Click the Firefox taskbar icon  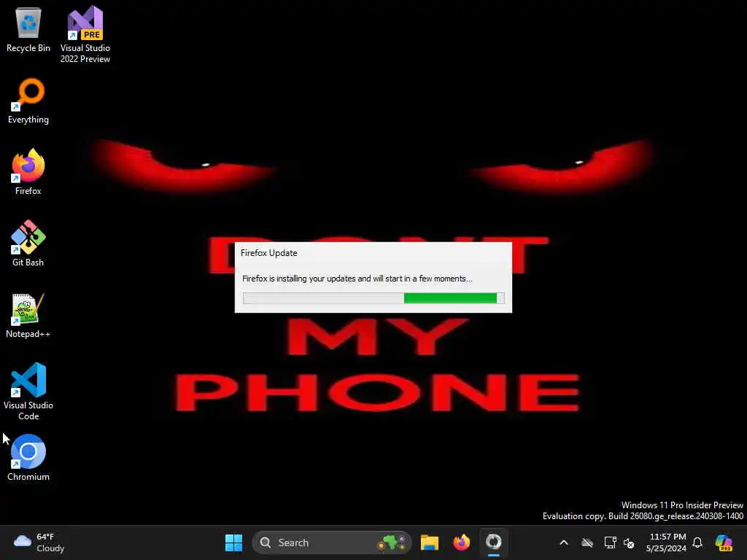(461, 542)
